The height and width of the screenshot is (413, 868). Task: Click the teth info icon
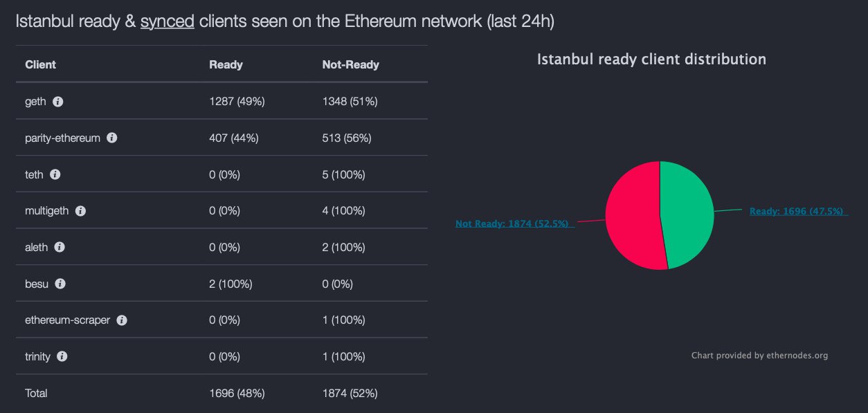point(55,174)
